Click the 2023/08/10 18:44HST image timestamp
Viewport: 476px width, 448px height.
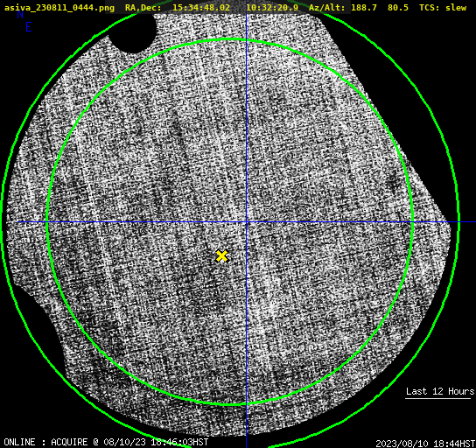point(425,443)
